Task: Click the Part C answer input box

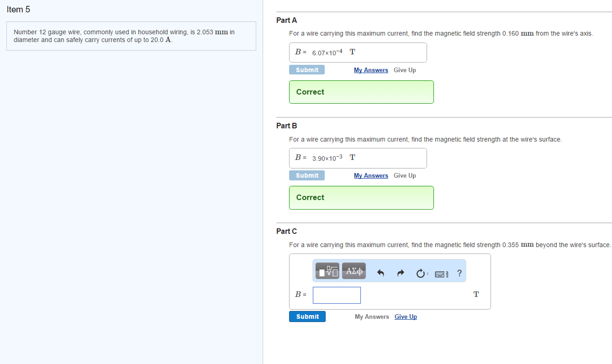Action: pos(337,295)
